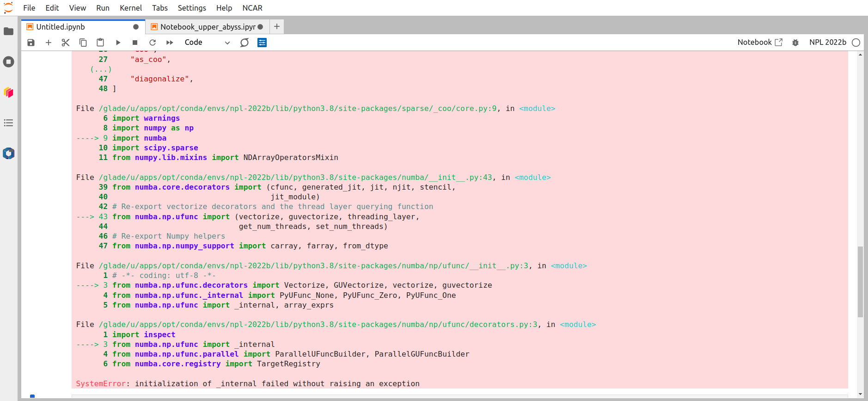Open the Tabs menu
This screenshot has width=868, height=401.
pos(160,8)
